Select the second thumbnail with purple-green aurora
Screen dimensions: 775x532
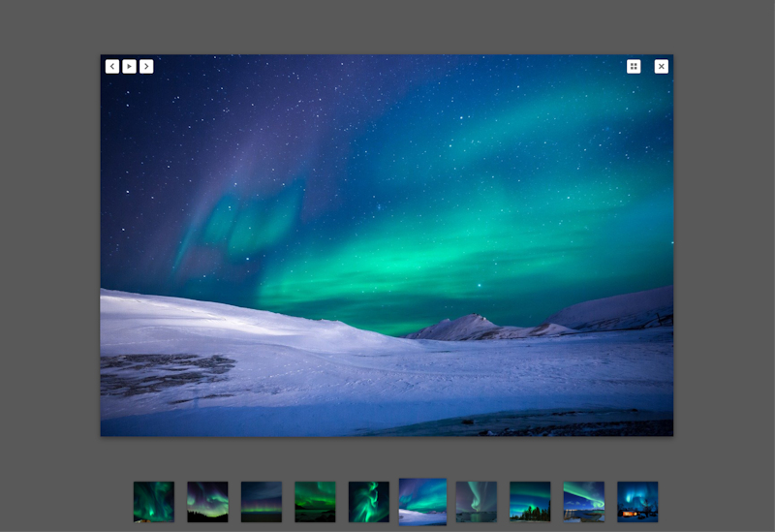tap(207, 502)
